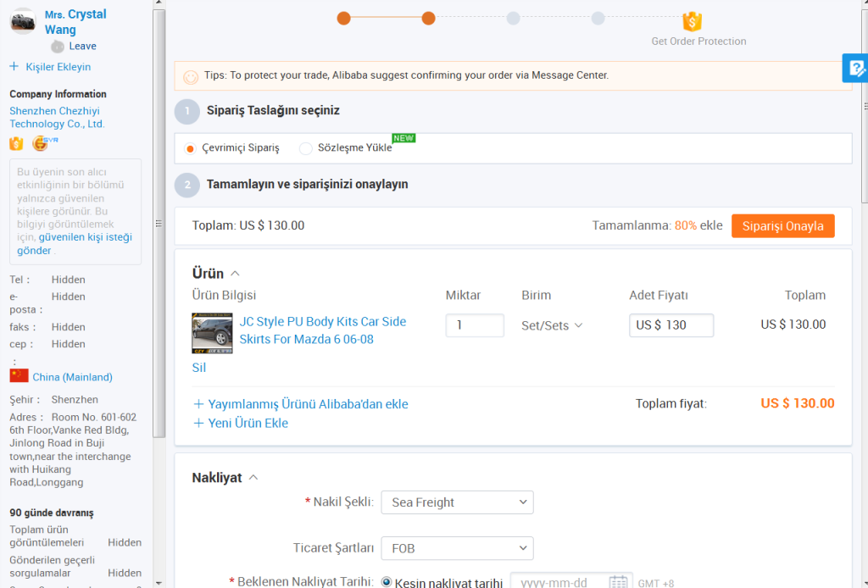Click the China flag icon
This screenshot has height=588, width=868.
tap(19, 376)
